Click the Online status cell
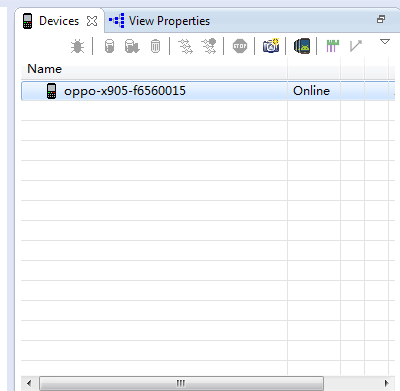 [314, 91]
